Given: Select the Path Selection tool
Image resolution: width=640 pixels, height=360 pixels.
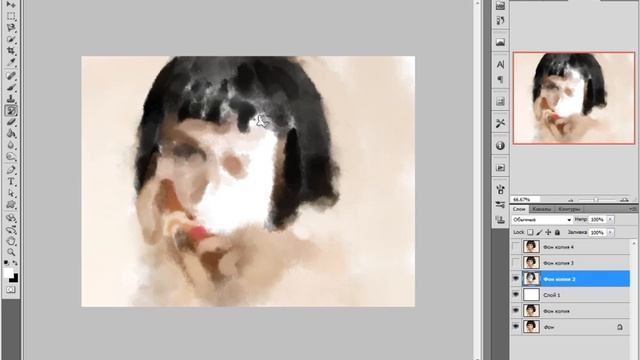Looking at the screenshot, I should [11, 193].
